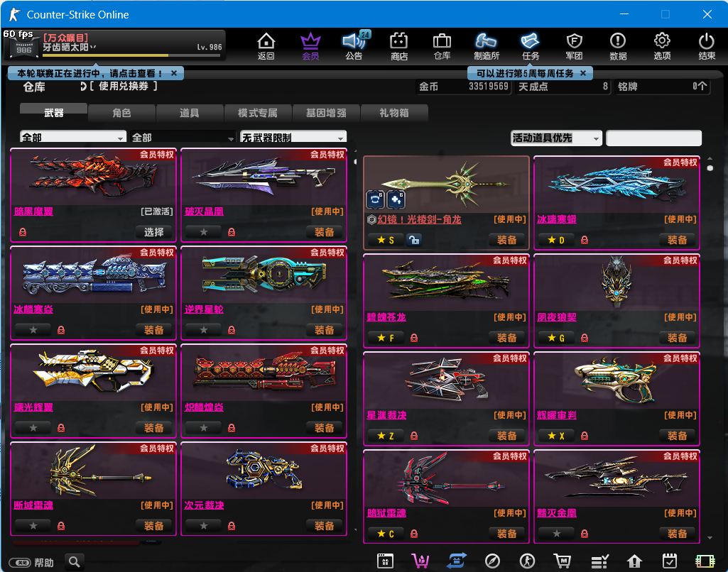Click the Lv. 986 experience progress bar
Screen dimensions: 728x572
click(x=131, y=55)
